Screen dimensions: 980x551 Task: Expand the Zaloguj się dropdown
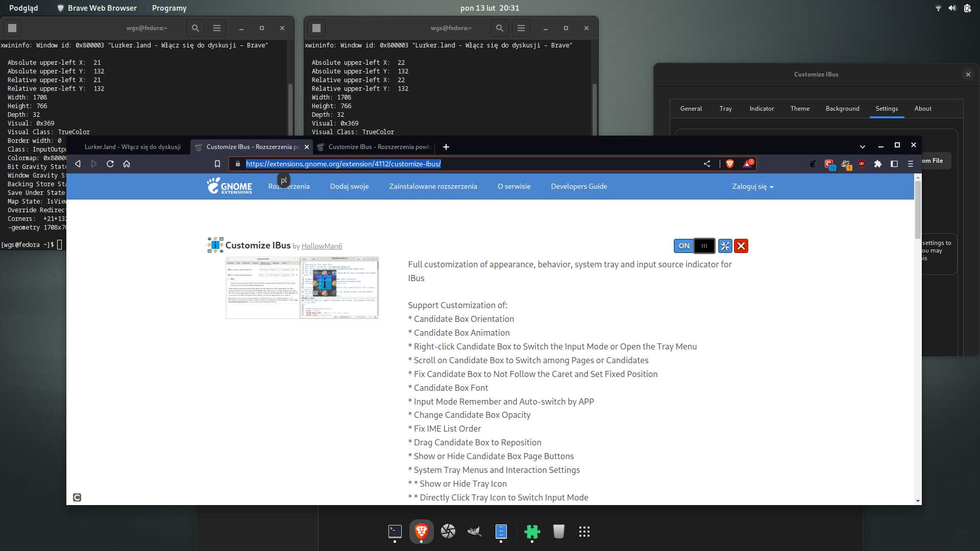(x=753, y=187)
